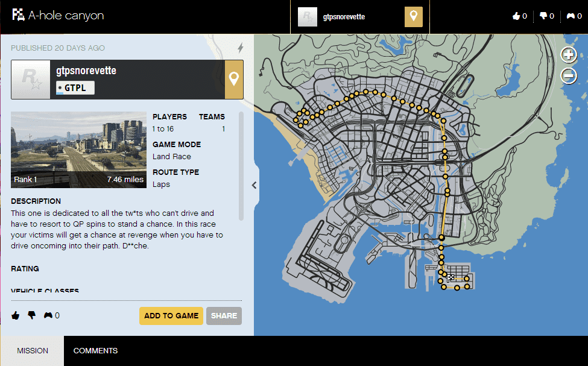This screenshot has width=588, height=366.
Task: Open the MISSION tab
Action: [32, 351]
